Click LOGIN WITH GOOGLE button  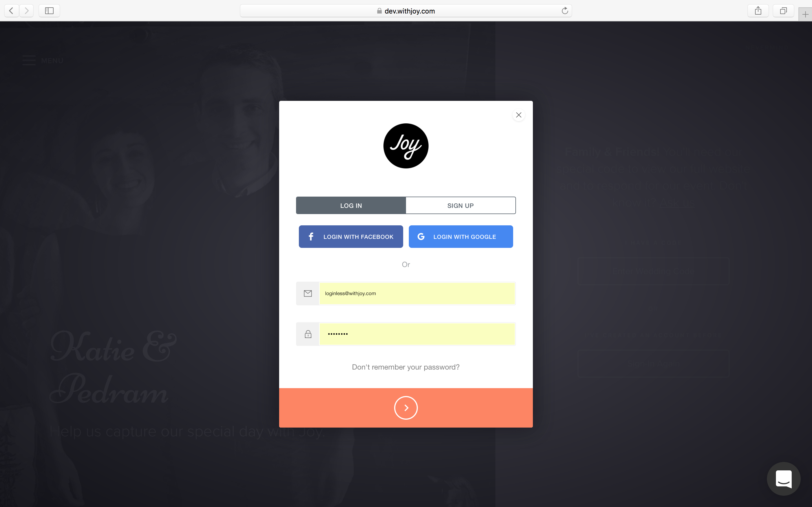(461, 237)
